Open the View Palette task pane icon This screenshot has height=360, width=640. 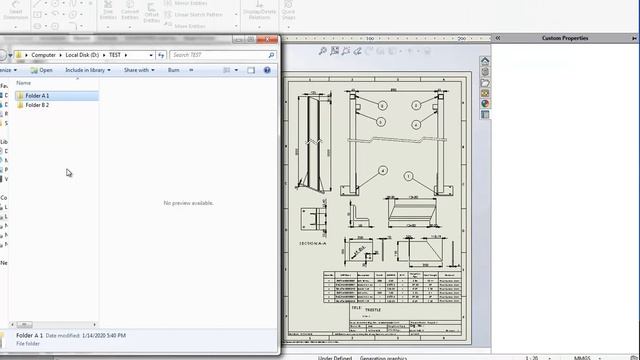click(x=485, y=93)
